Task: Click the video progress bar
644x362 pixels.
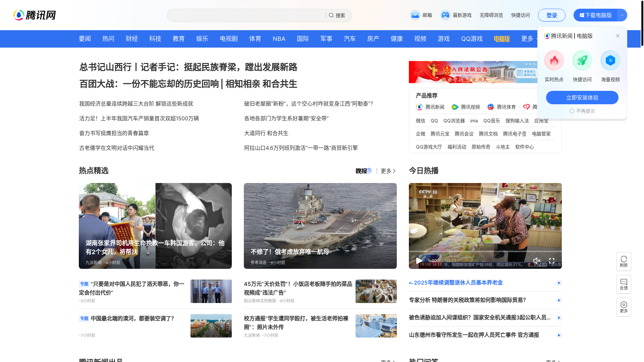Action: [x=485, y=251]
